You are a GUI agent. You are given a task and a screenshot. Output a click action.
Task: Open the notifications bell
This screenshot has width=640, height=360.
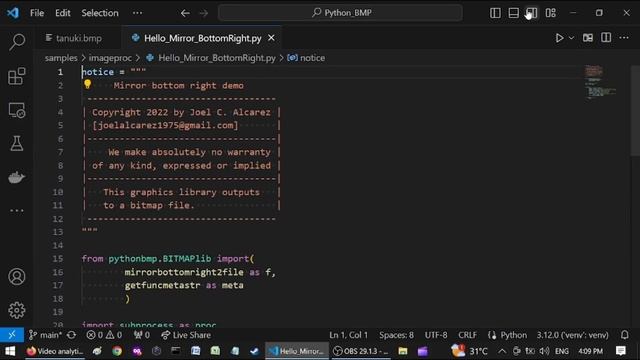pos(624,335)
